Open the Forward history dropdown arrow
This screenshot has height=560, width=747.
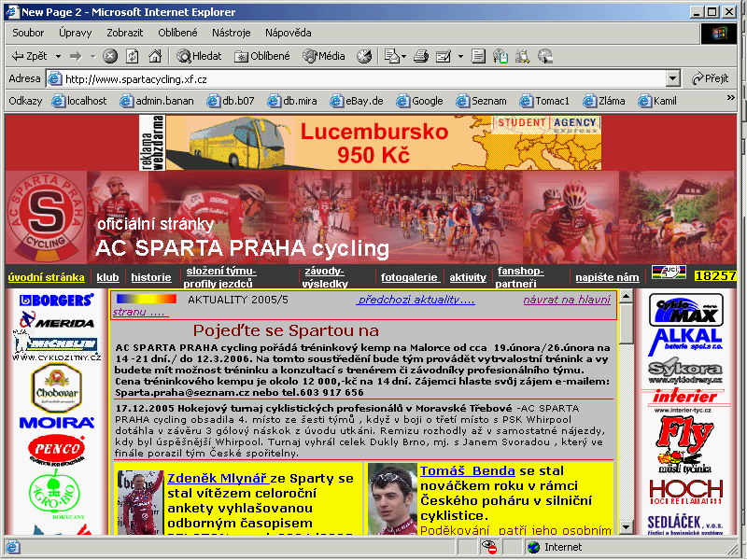[92, 56]
